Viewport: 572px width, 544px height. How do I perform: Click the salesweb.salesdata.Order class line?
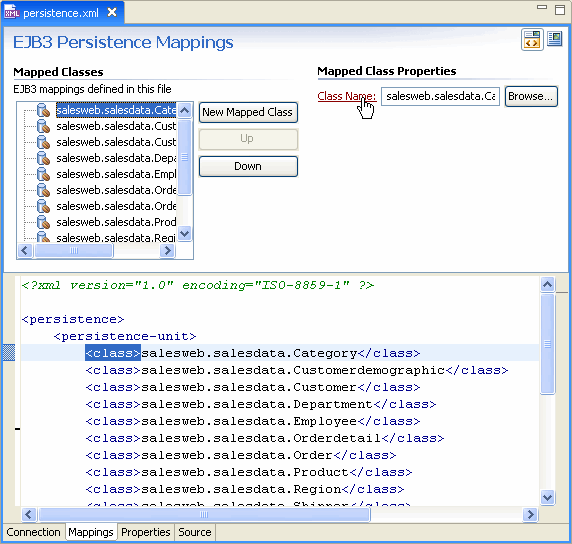pos(240,455)
